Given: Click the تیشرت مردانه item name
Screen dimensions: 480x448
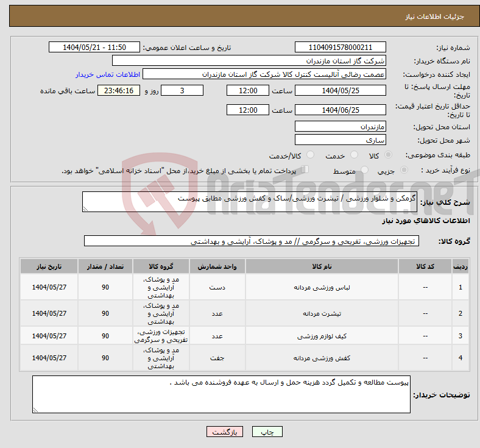Looking at the screenshot, I should [322, 313].
